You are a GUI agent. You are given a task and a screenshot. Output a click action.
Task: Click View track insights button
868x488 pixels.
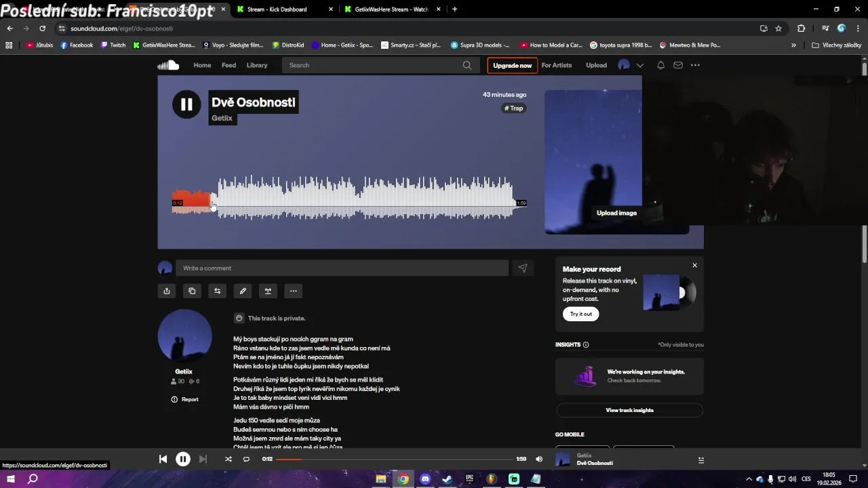pyautogui.click(x=629, y=410)
